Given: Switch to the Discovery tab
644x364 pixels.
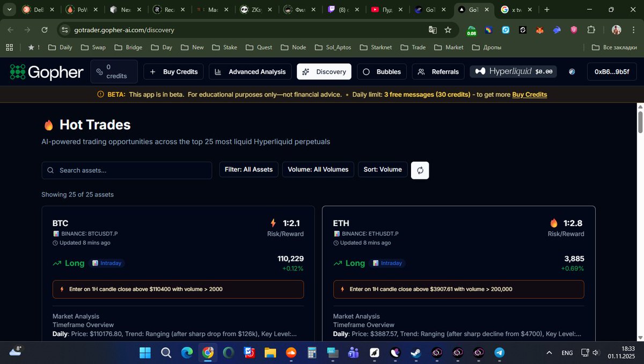Looking at the screenshot, I should tap(324, 72).
